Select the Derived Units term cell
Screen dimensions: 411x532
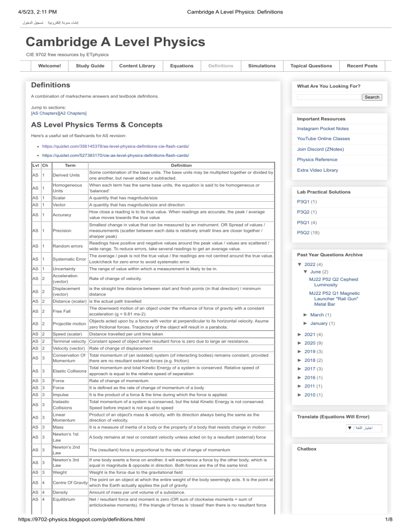[x=70, y=175]
